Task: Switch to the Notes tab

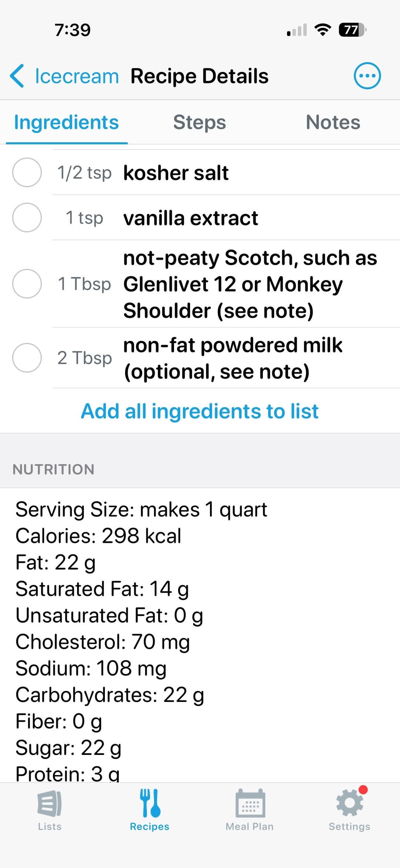Action: (x=333, y=122)
